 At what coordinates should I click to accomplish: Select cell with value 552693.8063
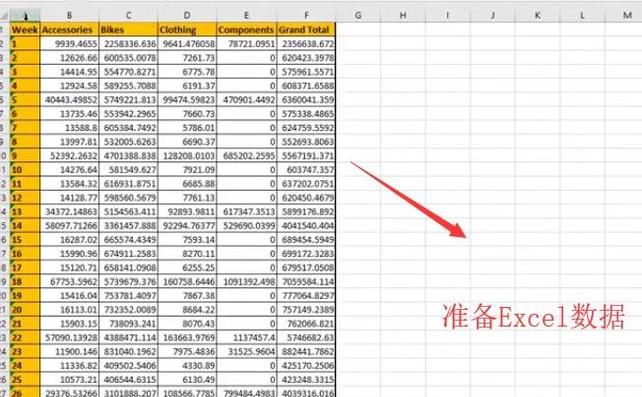pyautogui.click(x=306, y=142)
